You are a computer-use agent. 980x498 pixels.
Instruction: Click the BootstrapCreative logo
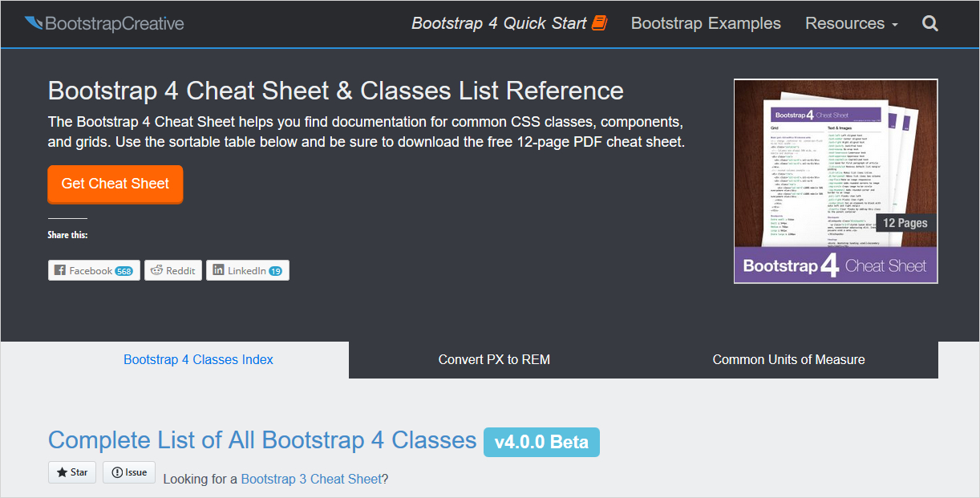(x=104, y=23)
